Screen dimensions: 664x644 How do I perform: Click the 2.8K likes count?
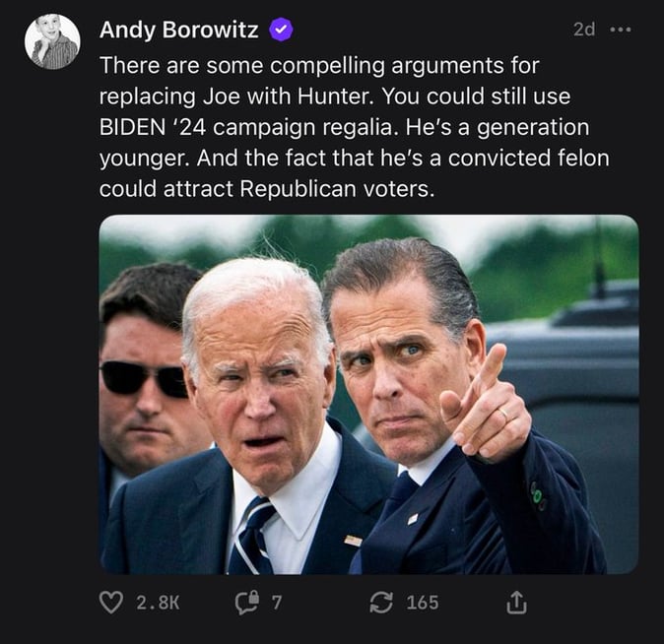pyautogui.click(x=158, y=602)
